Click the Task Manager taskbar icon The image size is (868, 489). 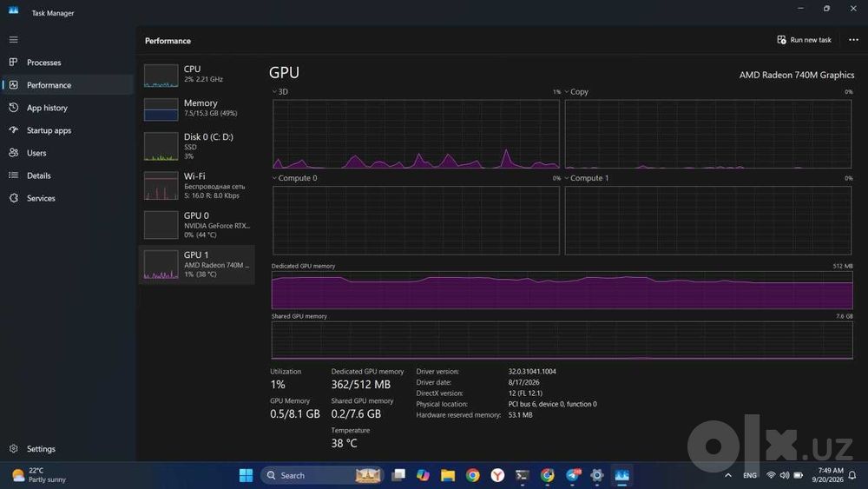click(621, 475)
